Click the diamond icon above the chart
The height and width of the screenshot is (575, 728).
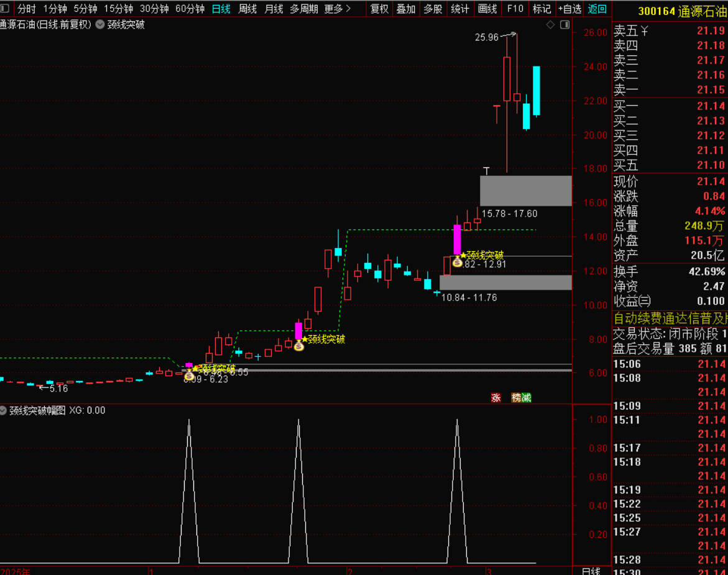pos(550,25)
